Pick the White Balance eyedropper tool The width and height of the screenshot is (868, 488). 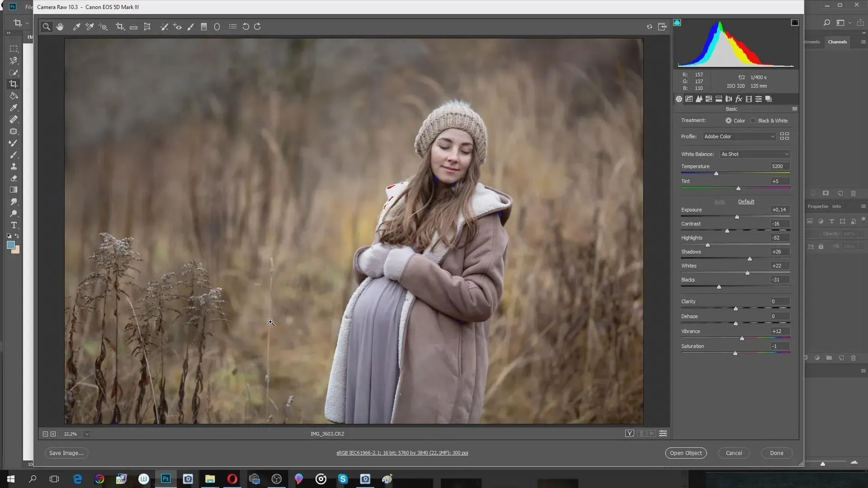coord(76,27)
